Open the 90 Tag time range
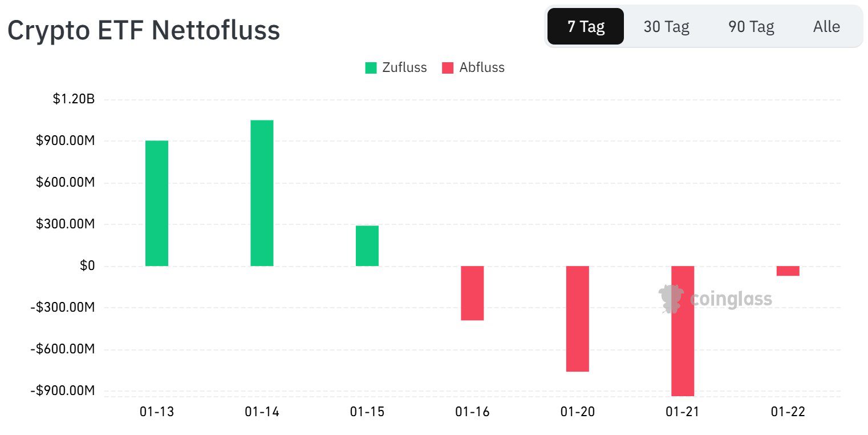The height and width of the screenshot is (435, 868). tap(751, 26)
